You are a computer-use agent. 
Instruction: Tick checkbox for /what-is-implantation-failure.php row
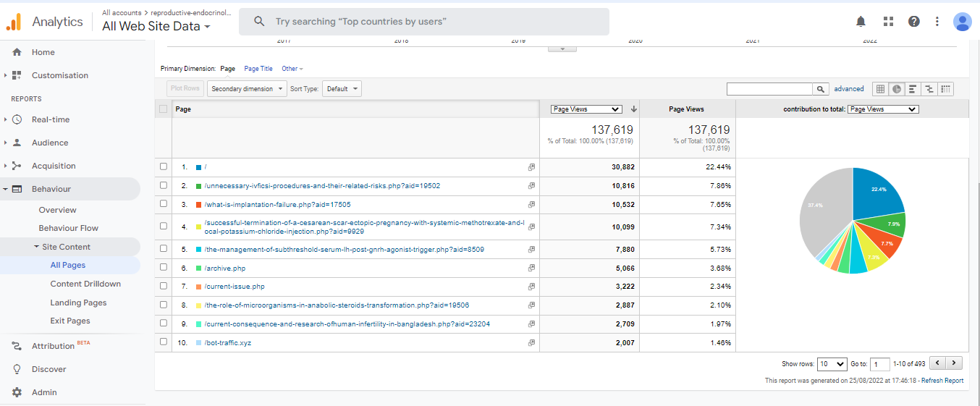coord(164,204)
